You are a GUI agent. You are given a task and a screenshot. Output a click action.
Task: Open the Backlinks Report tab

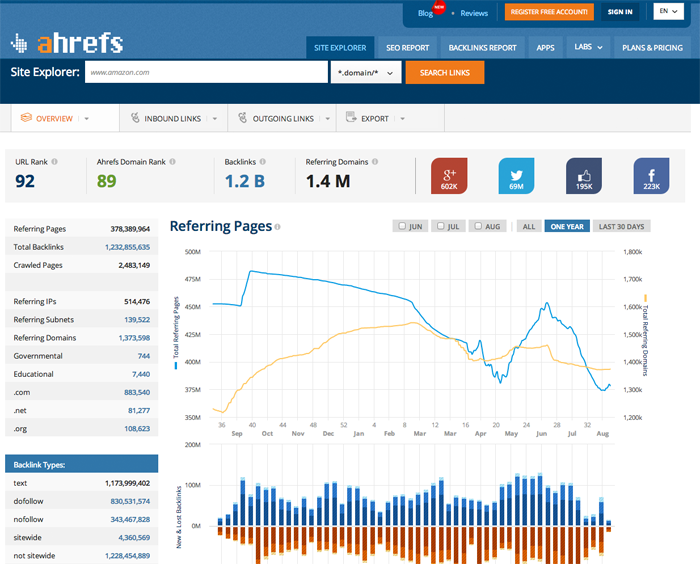[483, 48]
